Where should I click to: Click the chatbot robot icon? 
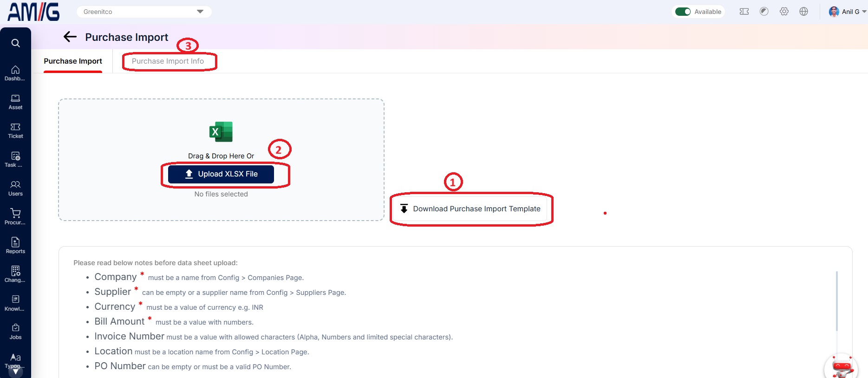pyautogui.click(x=842, y=367)
